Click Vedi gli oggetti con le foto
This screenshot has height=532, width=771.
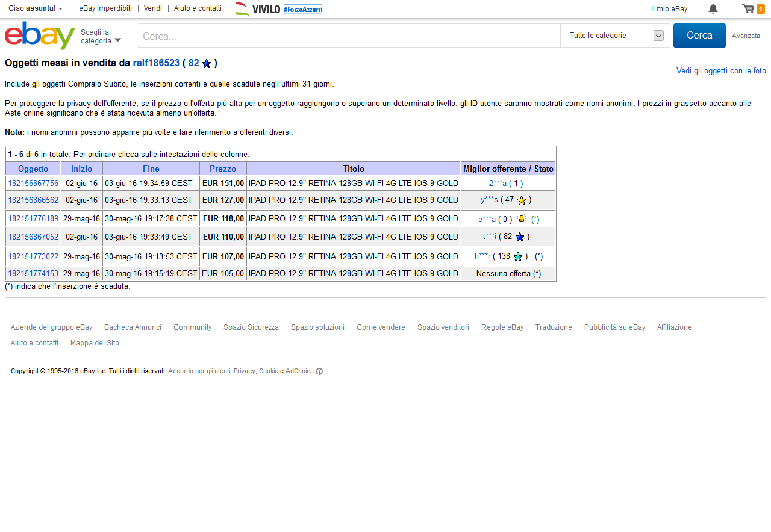coord(721,71)
